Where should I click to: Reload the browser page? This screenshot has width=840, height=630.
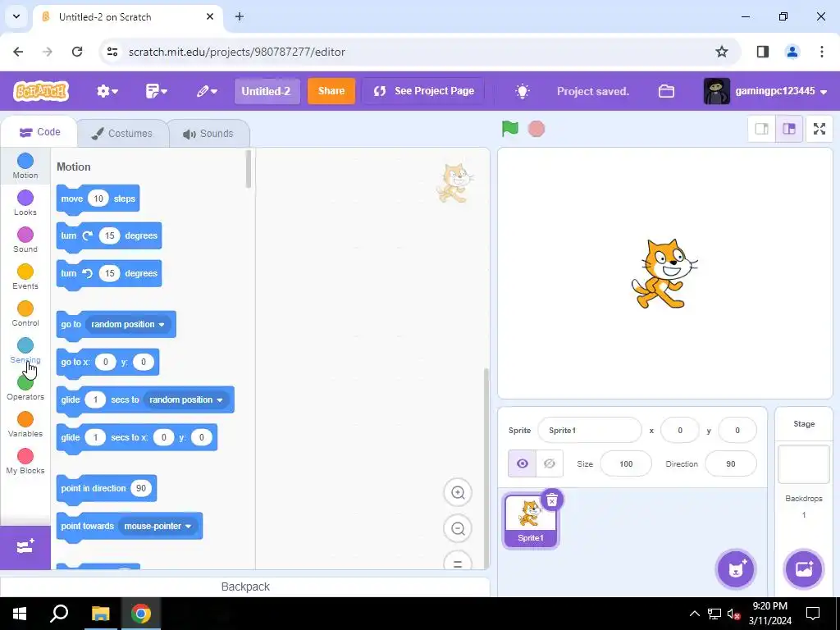77,52
